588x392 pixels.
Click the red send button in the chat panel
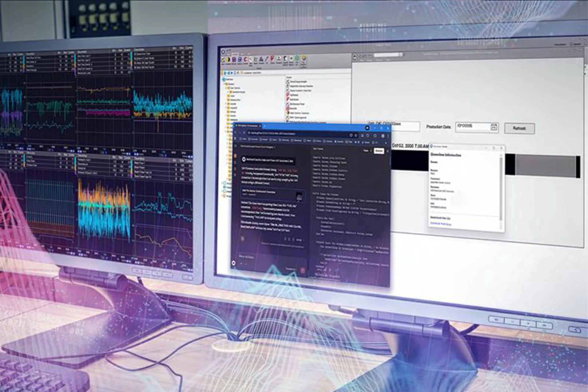tap(303, 270)
